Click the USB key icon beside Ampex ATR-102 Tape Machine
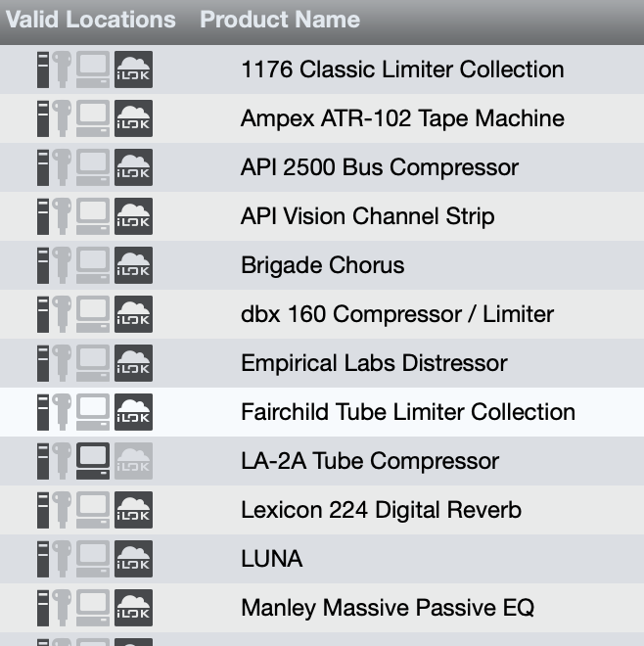 (x=63, y=118)
